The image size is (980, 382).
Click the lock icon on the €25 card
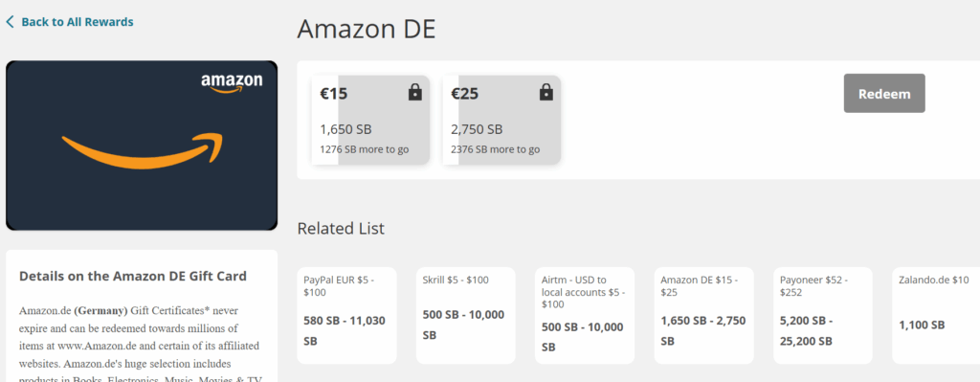point(546,93)
